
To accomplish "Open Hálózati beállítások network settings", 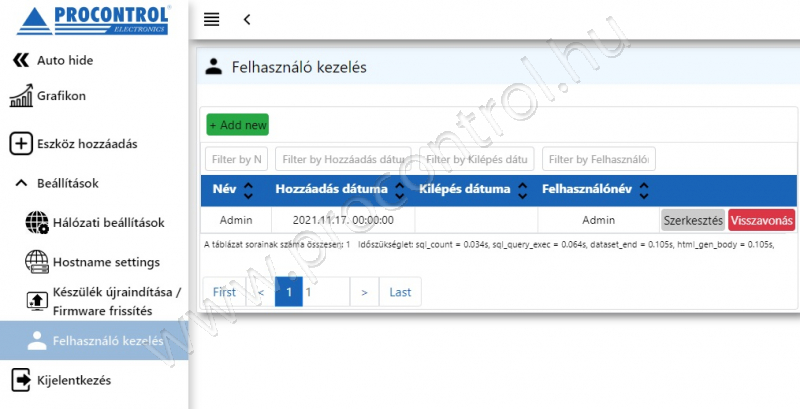I will tap(95, 222).
